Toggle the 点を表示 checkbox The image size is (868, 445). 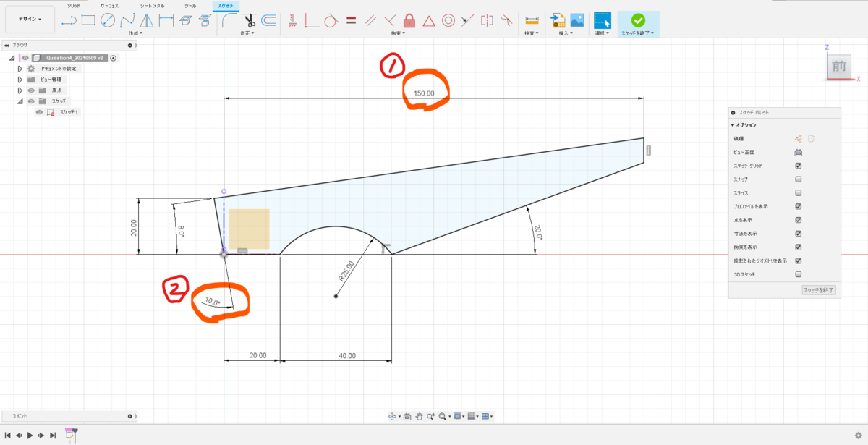pyautogui.click(x=799, y=220)
